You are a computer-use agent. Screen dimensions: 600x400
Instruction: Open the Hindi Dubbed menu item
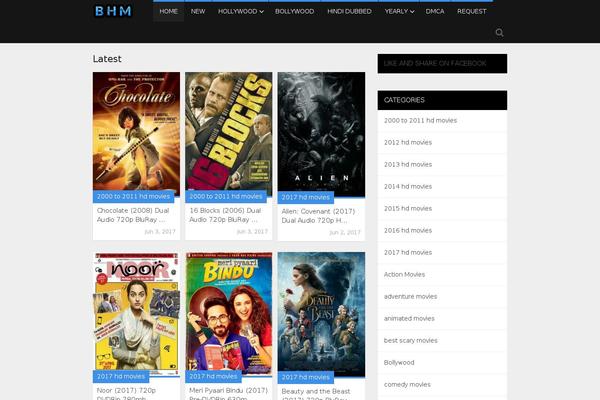pyautogui.click(x=349, y=11)
